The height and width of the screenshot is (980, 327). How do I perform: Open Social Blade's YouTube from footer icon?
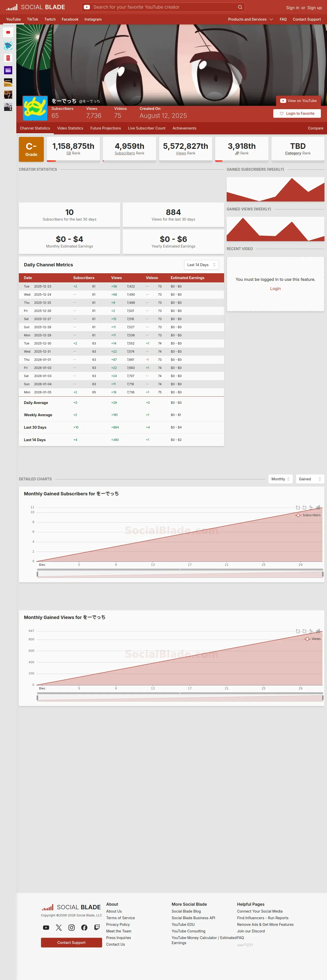46,928
